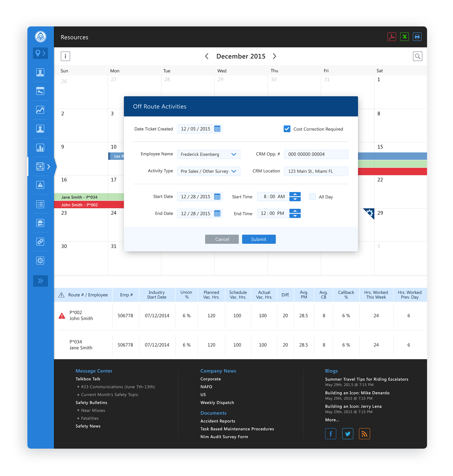This screenshot has width=453, height=476.
Task: Open Corporate company news link
Action: point(210,379)
